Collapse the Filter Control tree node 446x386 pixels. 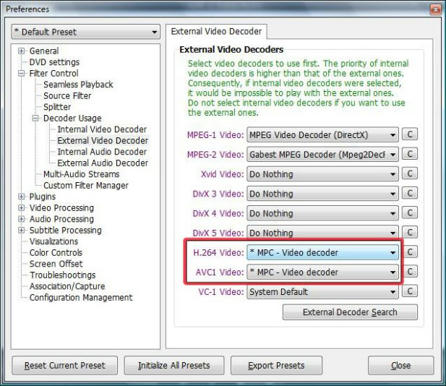22,73
